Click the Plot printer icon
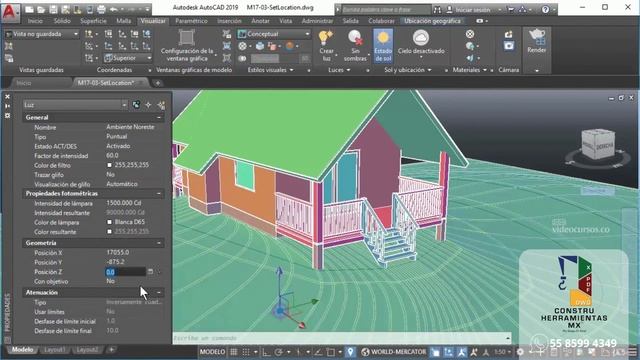This screenshot has width=640, height=360. 102,9
